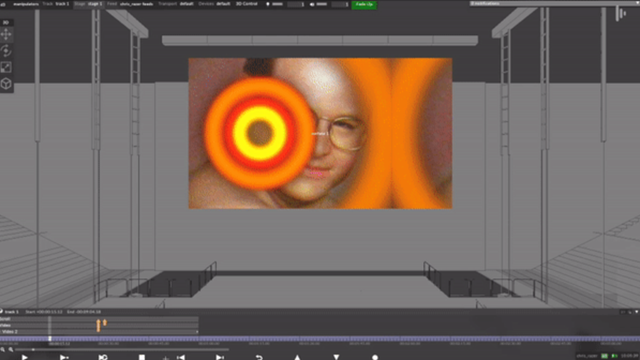
Task: Open the manipulators menu in top bar
Action: [x=26, y=4]
